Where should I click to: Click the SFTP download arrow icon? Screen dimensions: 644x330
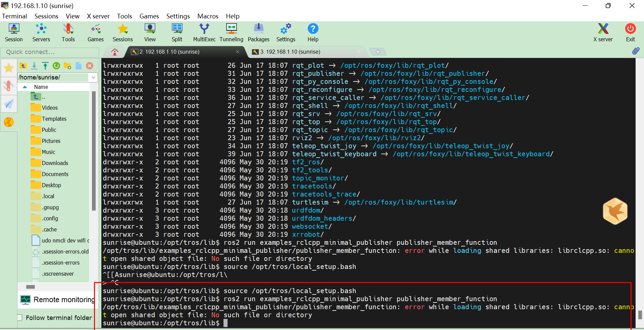(34, 66)
